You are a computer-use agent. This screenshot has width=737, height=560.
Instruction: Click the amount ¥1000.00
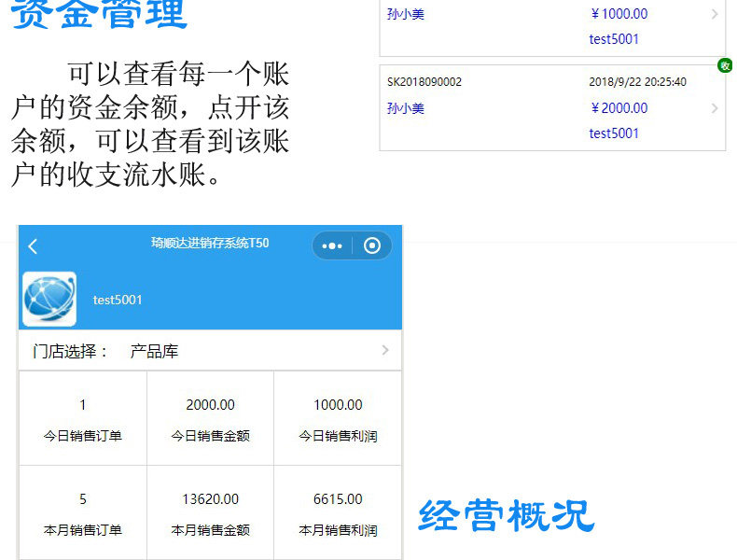pyautogui.click(x=619, y=14)
